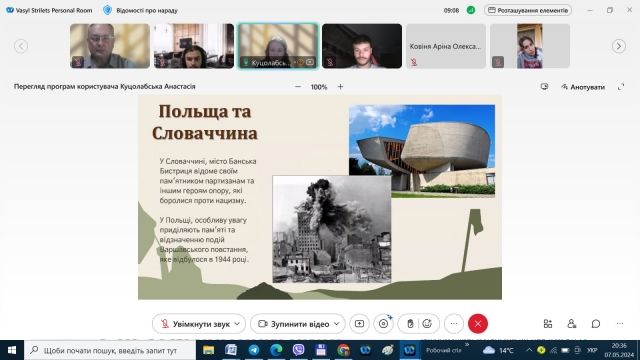Click the share content icon
640x360 pixels.
coord(360,324)
